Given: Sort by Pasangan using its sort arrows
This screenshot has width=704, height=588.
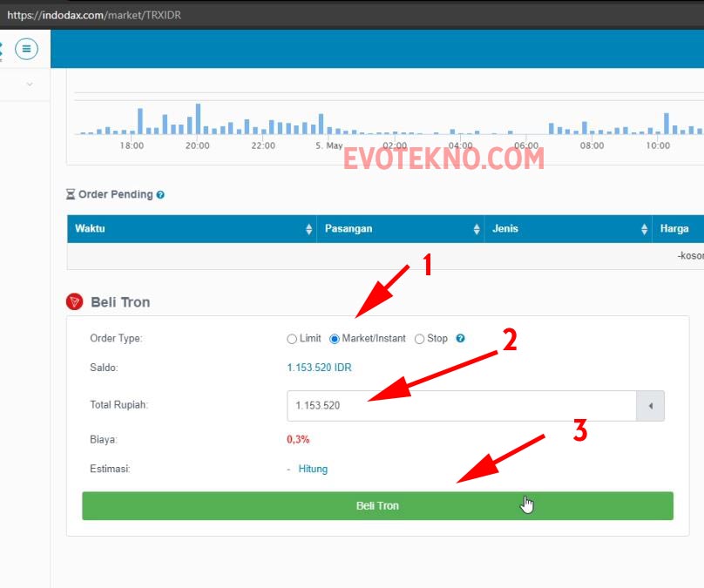Looking at the screenshot, I should point(477,229).
